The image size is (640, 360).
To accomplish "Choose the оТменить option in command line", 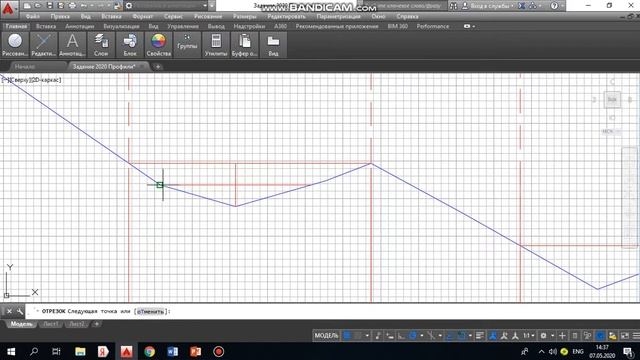I will pos(150,311).
